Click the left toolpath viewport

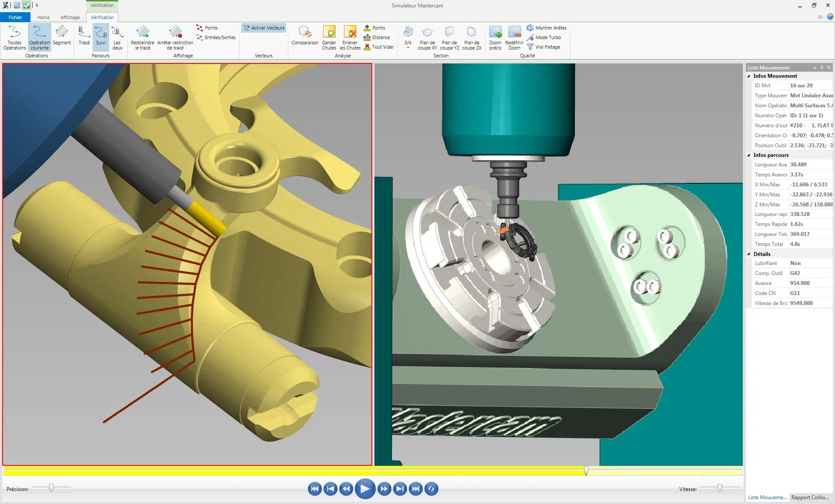[187, 265]
